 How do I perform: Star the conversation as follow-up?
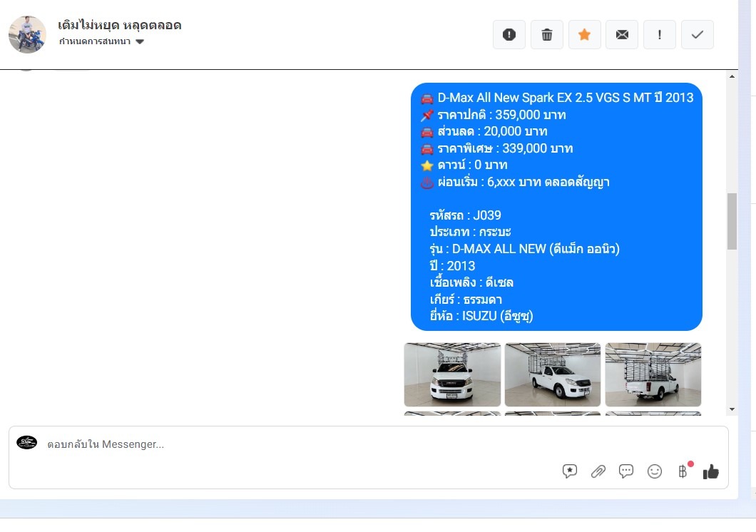pyautogui.click(x=584, y=35)
